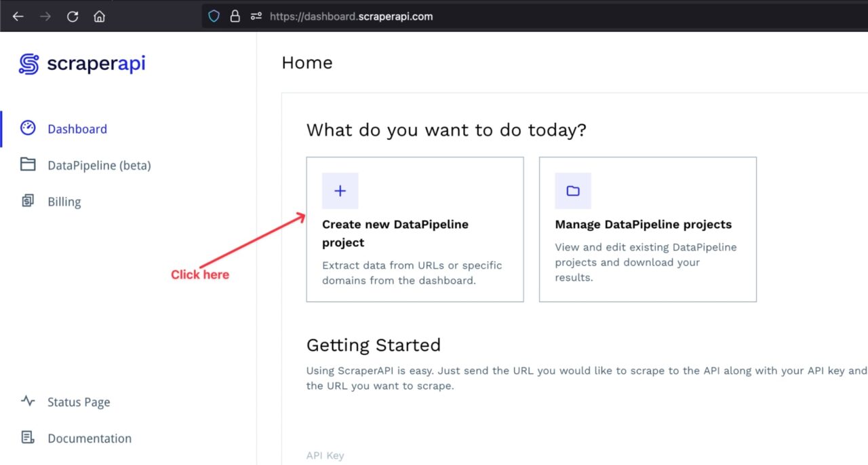Click the API Key label

pyautogui.click(x=325, y=455)
